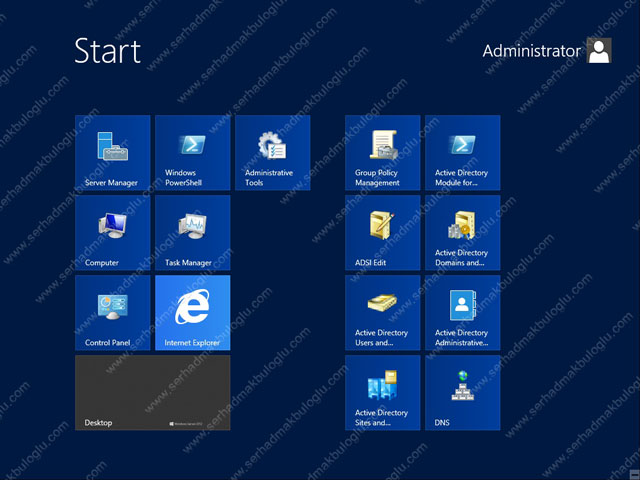Open the ADSI Edit tile
Image resolution: width=640 pixels, height=480 pixels.
[382, 233]
